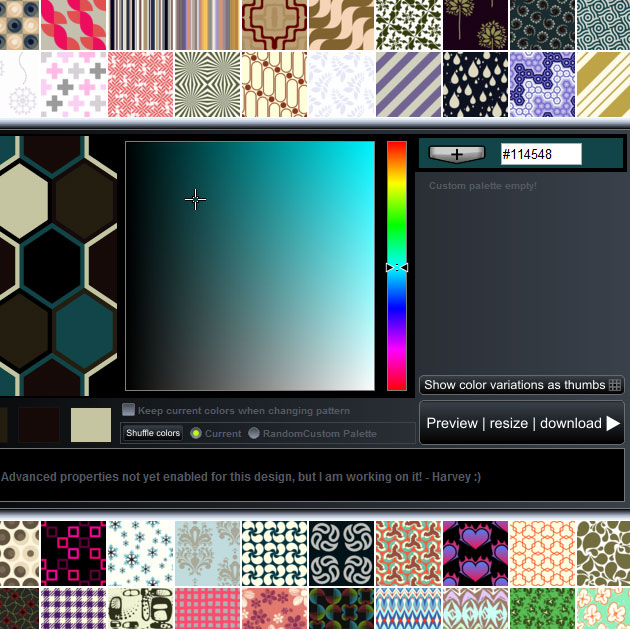This screenshot has height=629, width=630.
Task: Choose the pink squares on black pattern
Action: 74,553
